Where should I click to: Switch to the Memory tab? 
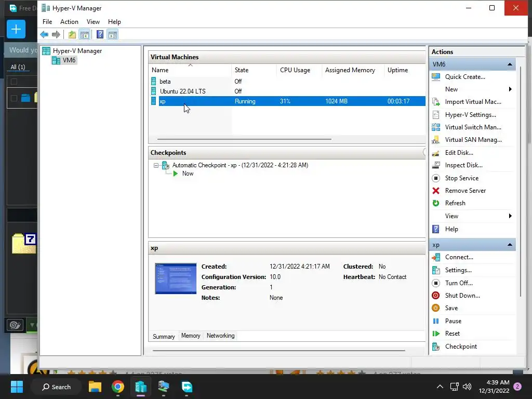191,336
